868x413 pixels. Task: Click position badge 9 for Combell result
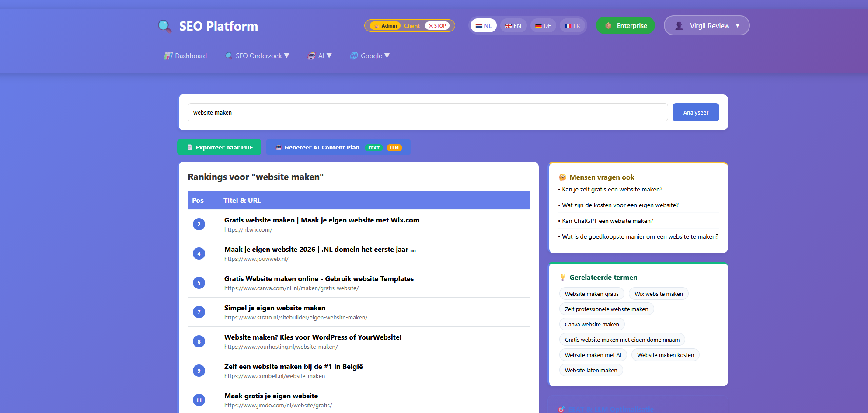[199, 371]
